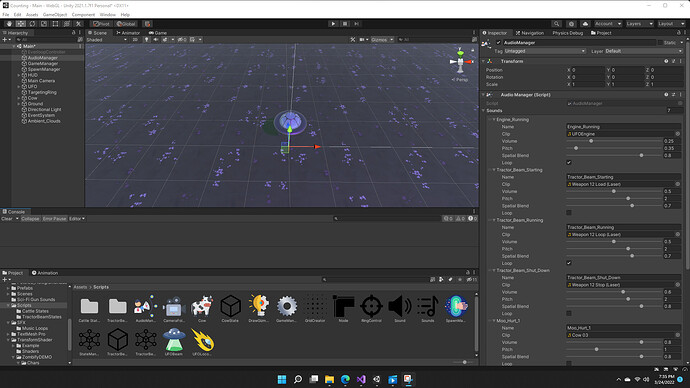Switch to the Game tab

coord(158,33)
